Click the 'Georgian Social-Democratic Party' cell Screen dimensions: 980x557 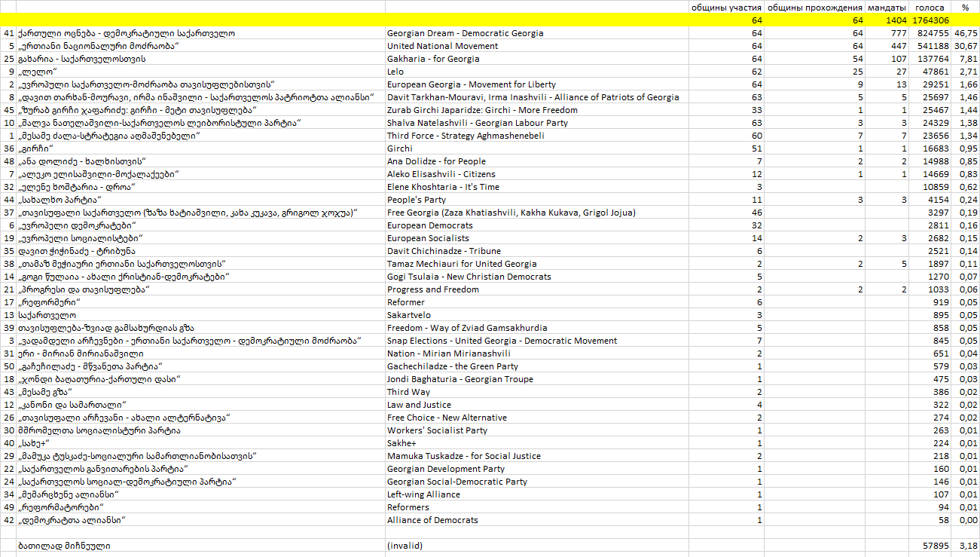tap(537, 482)
